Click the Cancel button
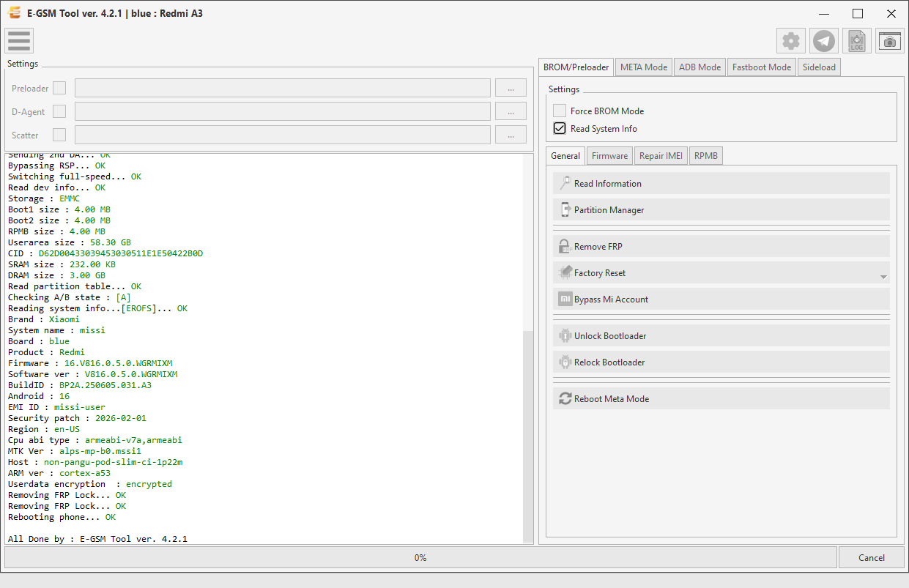Image resolution: width=909 pixels, height=588 pixels. 872,557
